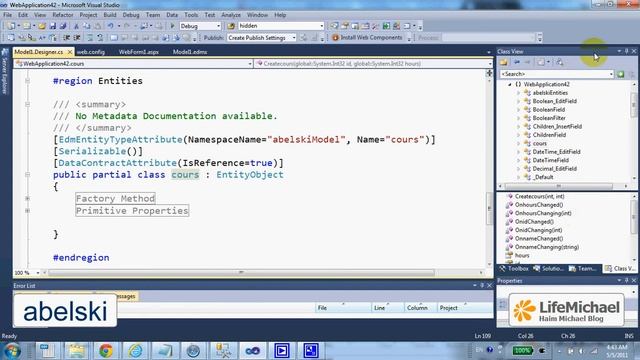Viewport: 640px width, 360px height.
Task: Select OnnameChanging(string) member
Action: 547,247
